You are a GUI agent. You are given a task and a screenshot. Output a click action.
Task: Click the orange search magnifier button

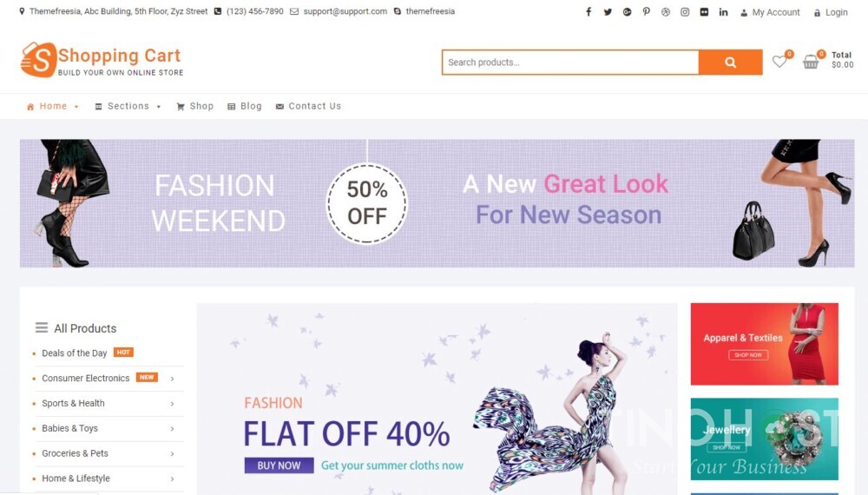coord(730,62)
